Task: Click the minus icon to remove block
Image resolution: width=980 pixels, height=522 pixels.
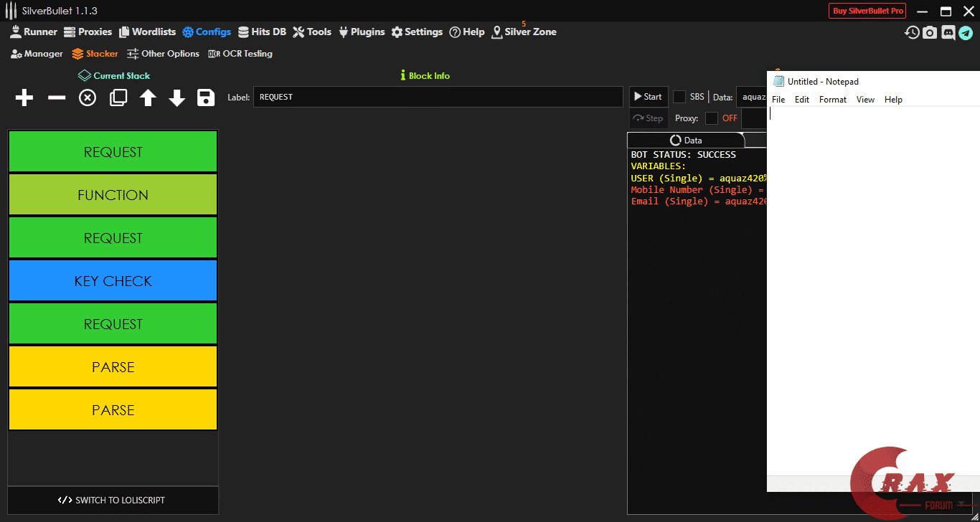Action: 57,98
